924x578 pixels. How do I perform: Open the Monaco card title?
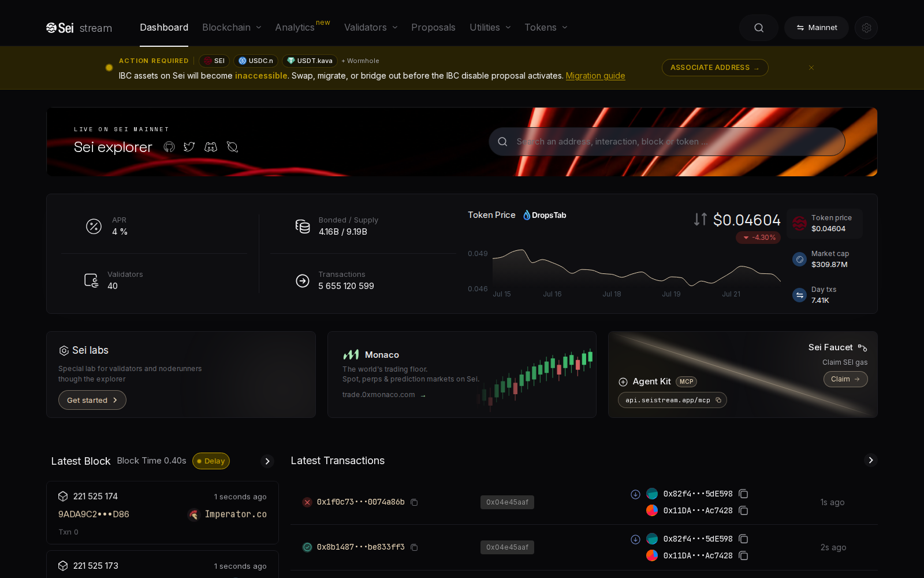[x=382, y=355]
